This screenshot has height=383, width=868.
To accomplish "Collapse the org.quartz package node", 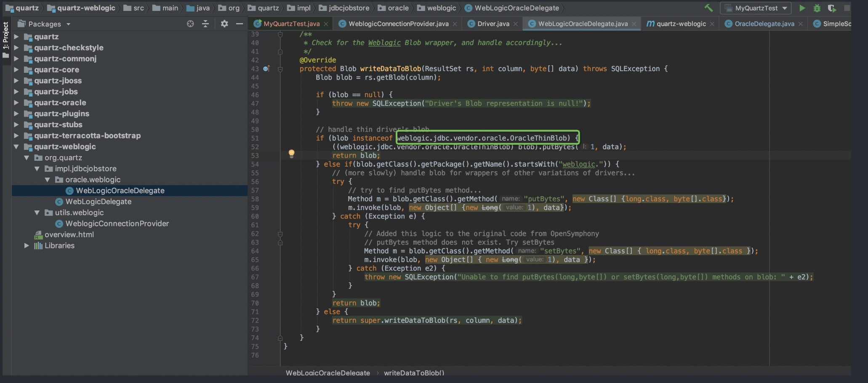I will pos(27,157).
